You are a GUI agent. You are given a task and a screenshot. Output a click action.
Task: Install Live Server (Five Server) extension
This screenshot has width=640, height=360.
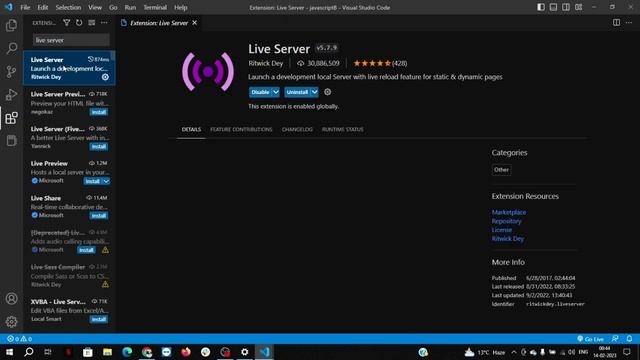click(99, 147)
